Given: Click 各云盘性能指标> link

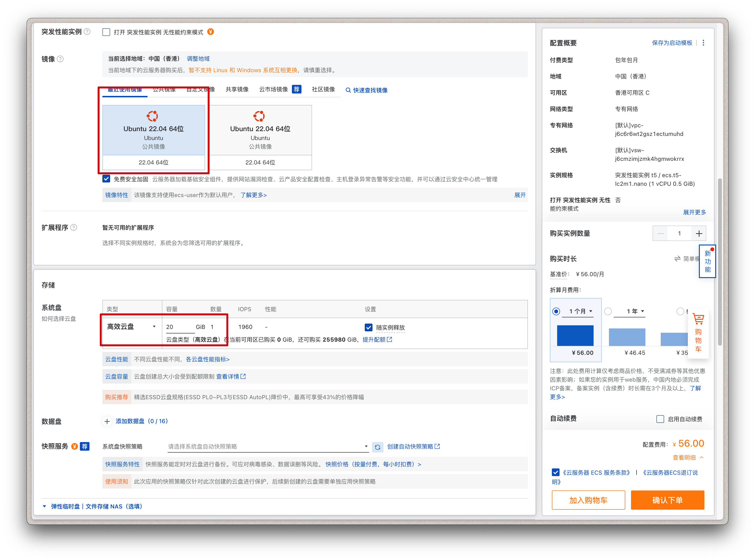Looking at the screenshot, I should (x=207, y=359).
